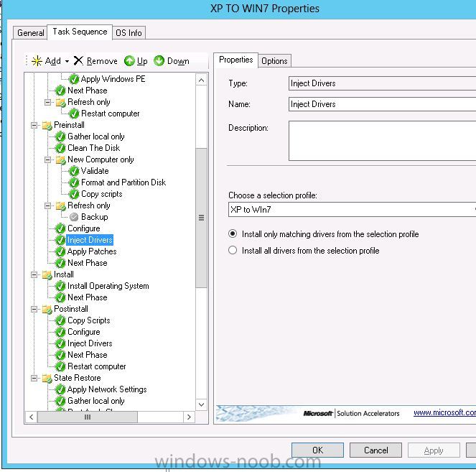This screenshot has width=476, height=472.
Task: Click the green Up arrow icon
Action: [x=129, y=61]
